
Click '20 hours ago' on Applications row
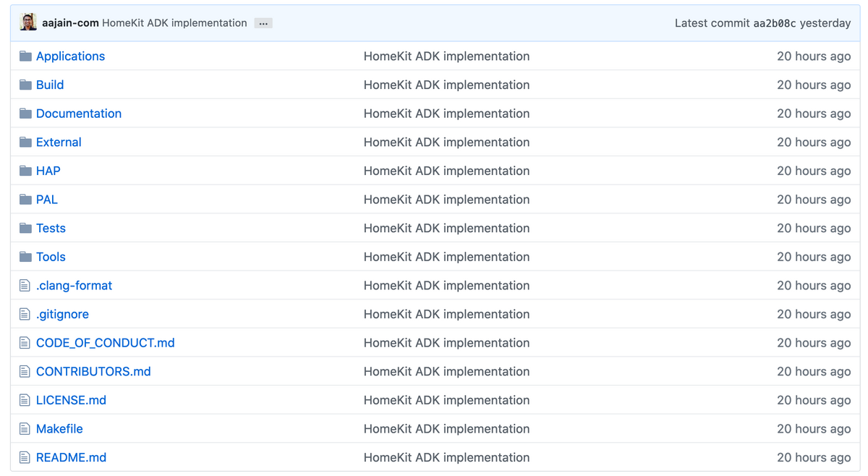(814, 56)
